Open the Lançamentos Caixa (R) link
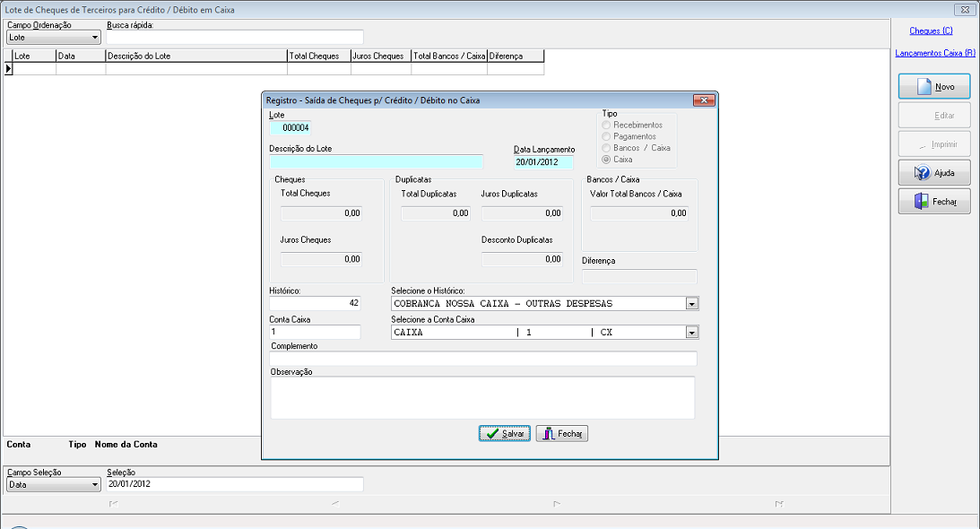The image size is (980, 529). pos(935,53)
